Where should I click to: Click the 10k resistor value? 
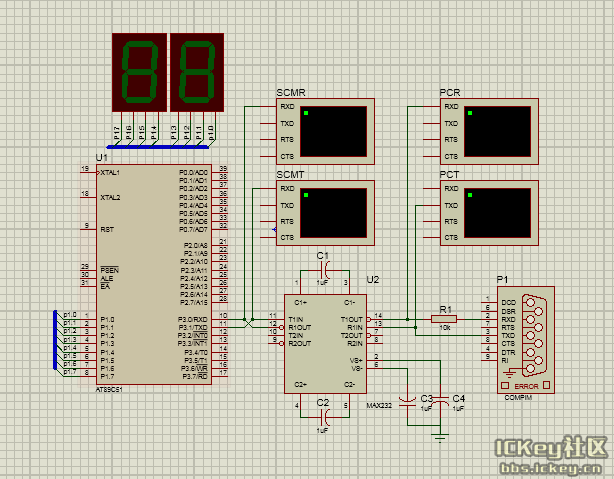tap(444, 327)
